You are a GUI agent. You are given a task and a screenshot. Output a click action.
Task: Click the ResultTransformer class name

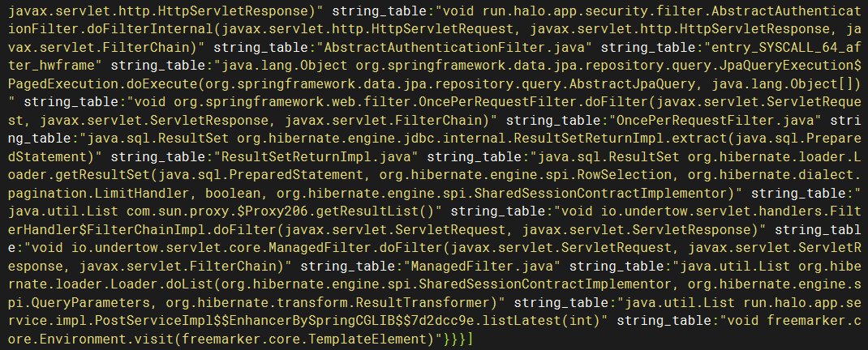[x=423, y=302]
